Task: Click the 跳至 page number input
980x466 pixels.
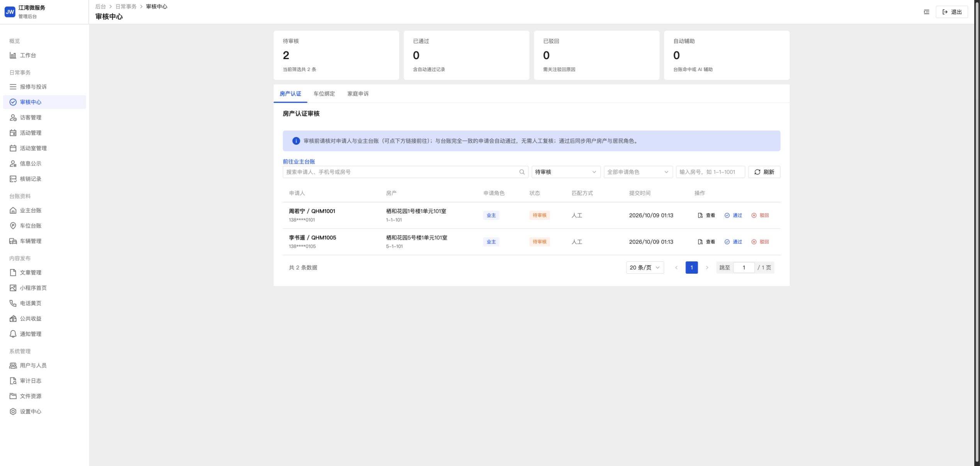Action: [x=744, y=268]
